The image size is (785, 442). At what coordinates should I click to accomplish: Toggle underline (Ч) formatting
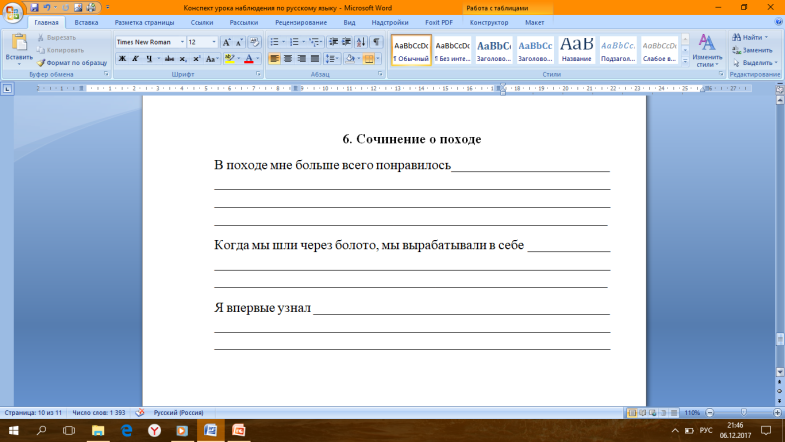tap(149, 59)
